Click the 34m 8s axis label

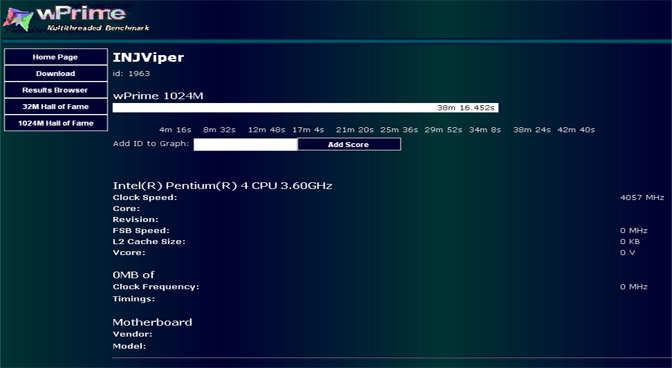tap(485, 130)
